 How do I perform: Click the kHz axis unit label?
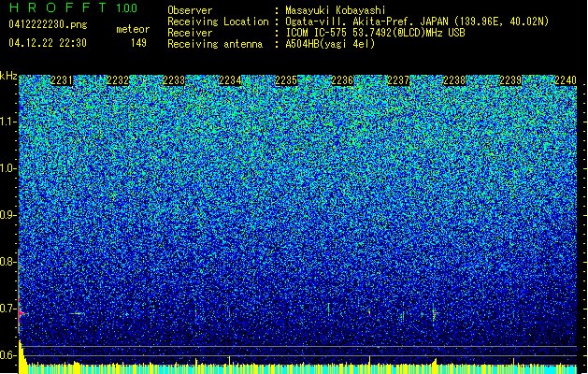tap(8, 76)
